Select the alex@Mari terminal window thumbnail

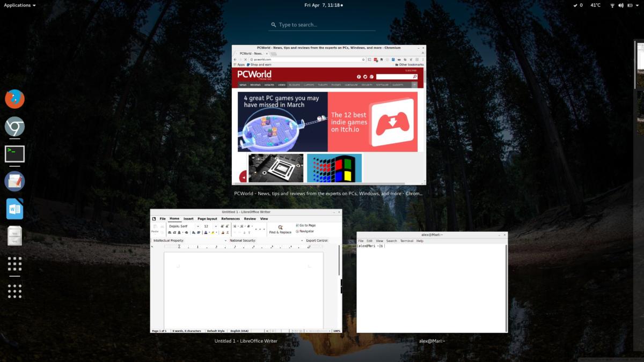pyautogui.click(x=432, y=282)
